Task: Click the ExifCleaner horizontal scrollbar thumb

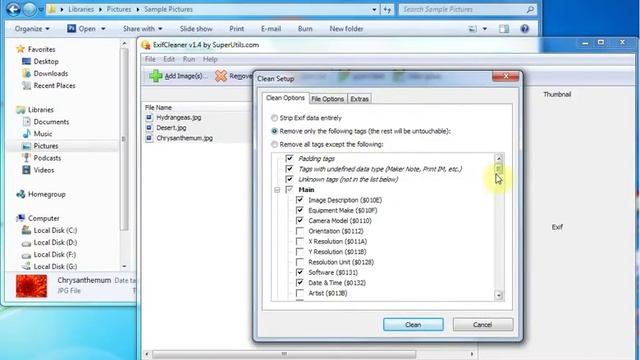Action: [x=284, y=354]
